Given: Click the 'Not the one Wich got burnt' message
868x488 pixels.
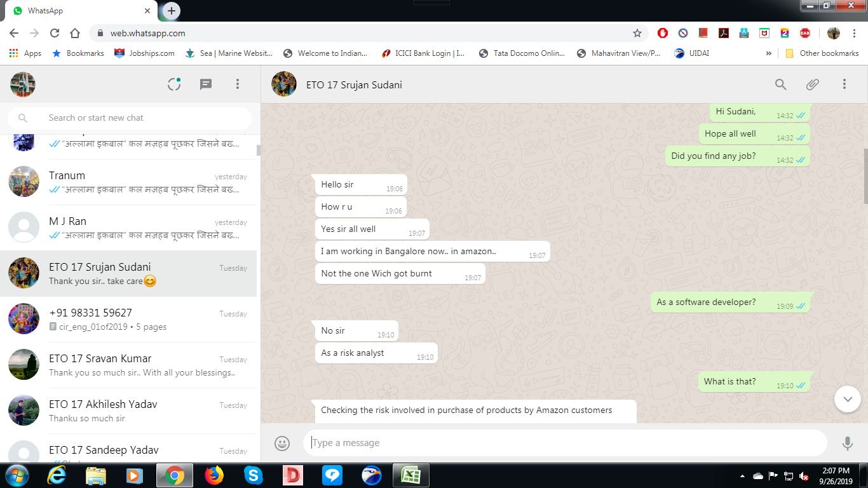Looking at the screenshot, I should click(x=400, y=273).
